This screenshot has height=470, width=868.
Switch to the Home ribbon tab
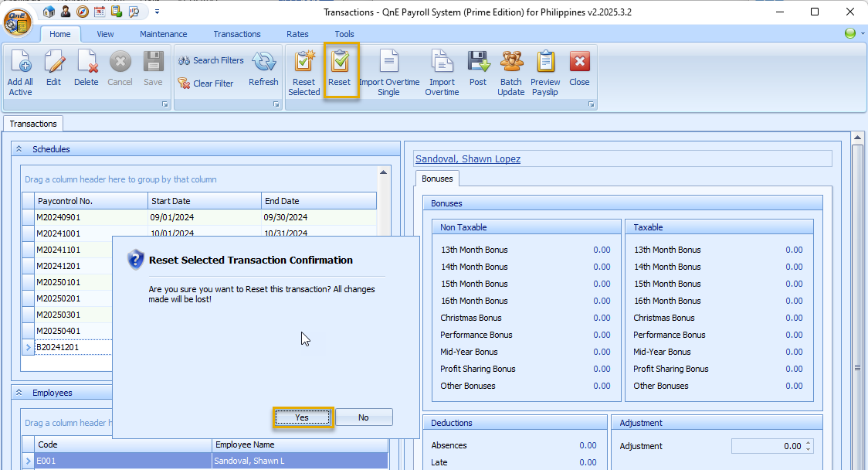tap(59, 34)
